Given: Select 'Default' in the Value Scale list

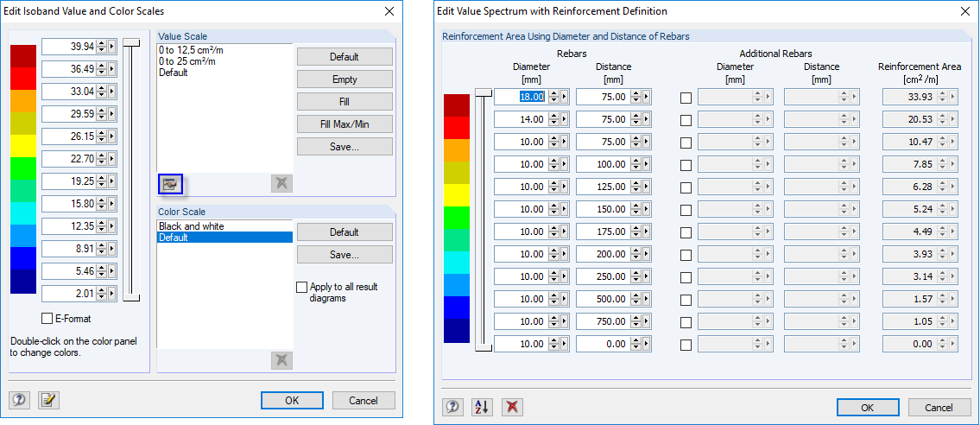Looking at the screenshot, I should coord(174,73).
